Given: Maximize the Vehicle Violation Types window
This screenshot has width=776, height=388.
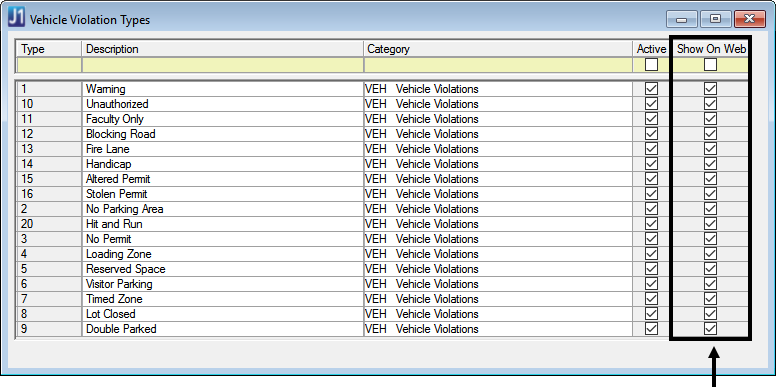Looking at the screenshot, I should [x=715, y=20].
